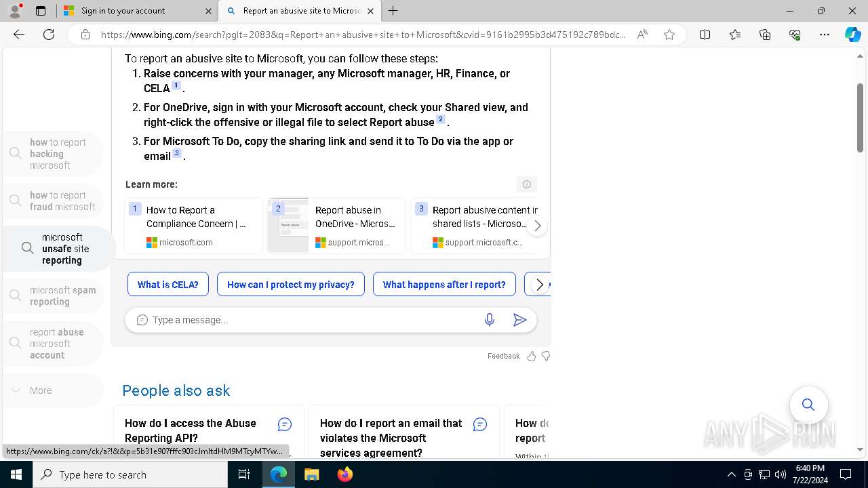The image size is (868, 488).
Task: Search how to report hacking microsoft
Action: tap(54, 154)
